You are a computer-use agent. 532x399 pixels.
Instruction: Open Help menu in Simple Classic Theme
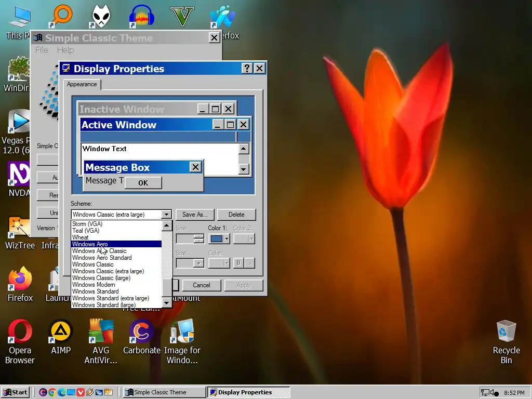[65, 50]
